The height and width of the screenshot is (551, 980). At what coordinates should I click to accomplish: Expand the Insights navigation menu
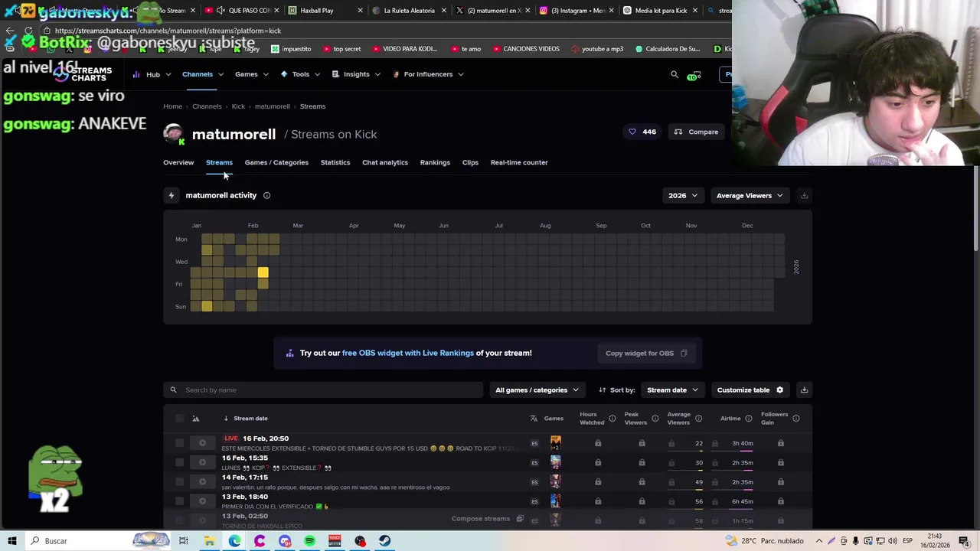pos(356,74)
